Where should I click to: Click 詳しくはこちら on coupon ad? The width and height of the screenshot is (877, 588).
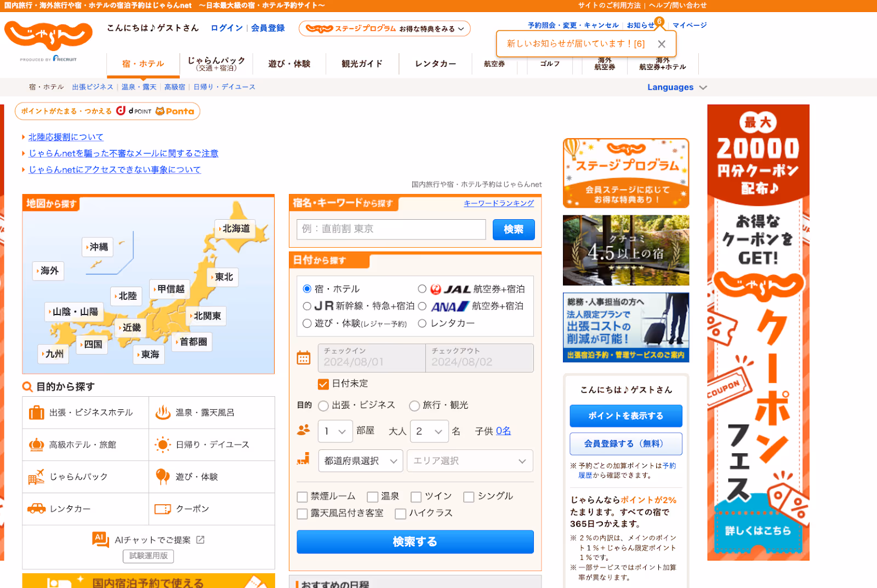point(758,530)
